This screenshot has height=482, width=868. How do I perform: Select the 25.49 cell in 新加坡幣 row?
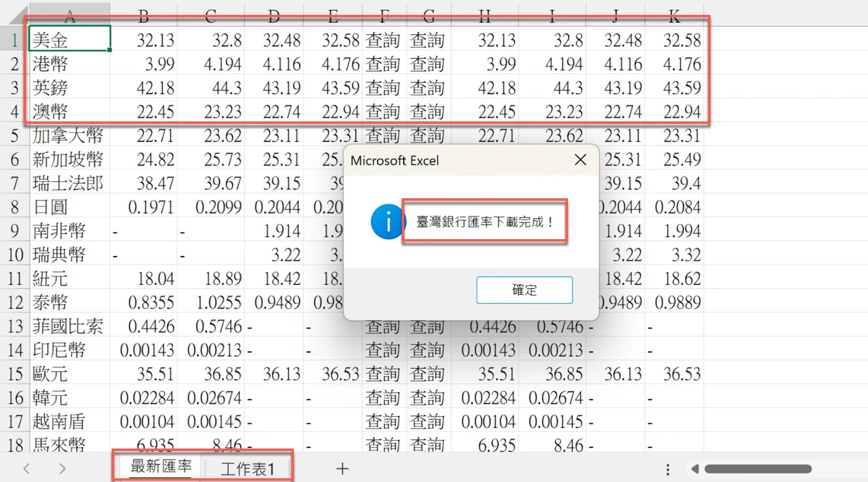(674, 159)
